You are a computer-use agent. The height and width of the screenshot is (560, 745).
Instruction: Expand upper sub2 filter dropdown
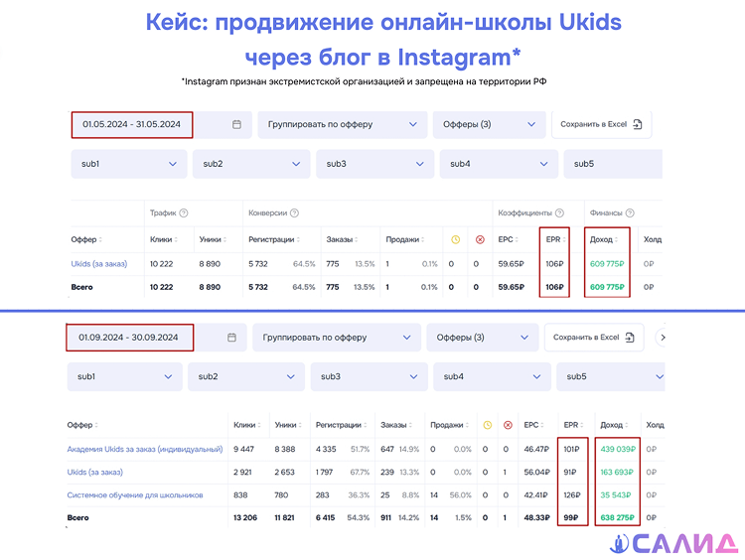(x=251, y=164)
